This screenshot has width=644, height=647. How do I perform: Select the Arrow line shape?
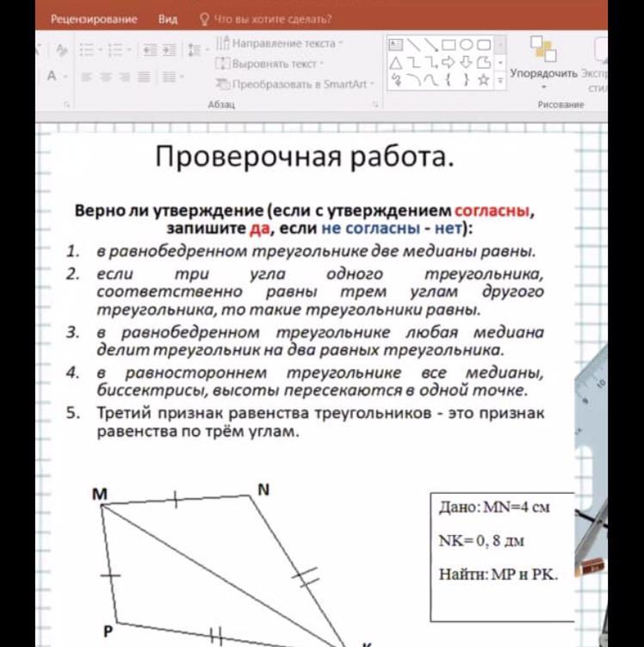(431, 45)
